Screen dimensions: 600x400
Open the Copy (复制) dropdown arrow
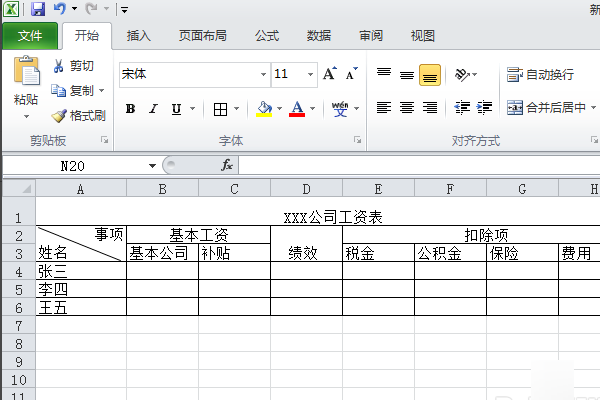101,91
